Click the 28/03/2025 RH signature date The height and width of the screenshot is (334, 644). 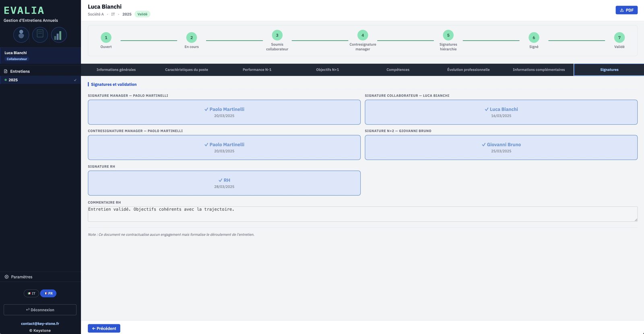(x=224, y=187)
